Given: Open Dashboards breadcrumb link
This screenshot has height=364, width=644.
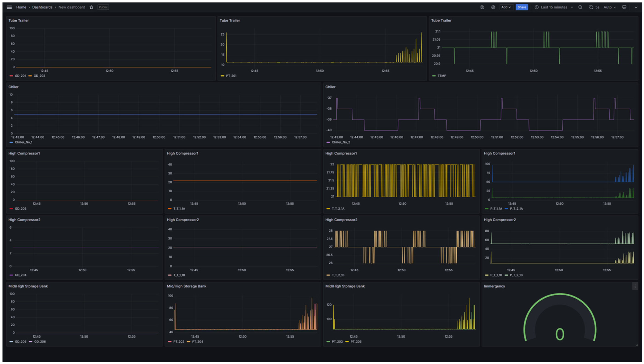Looking at the screenshot, I should click(42, 7).
